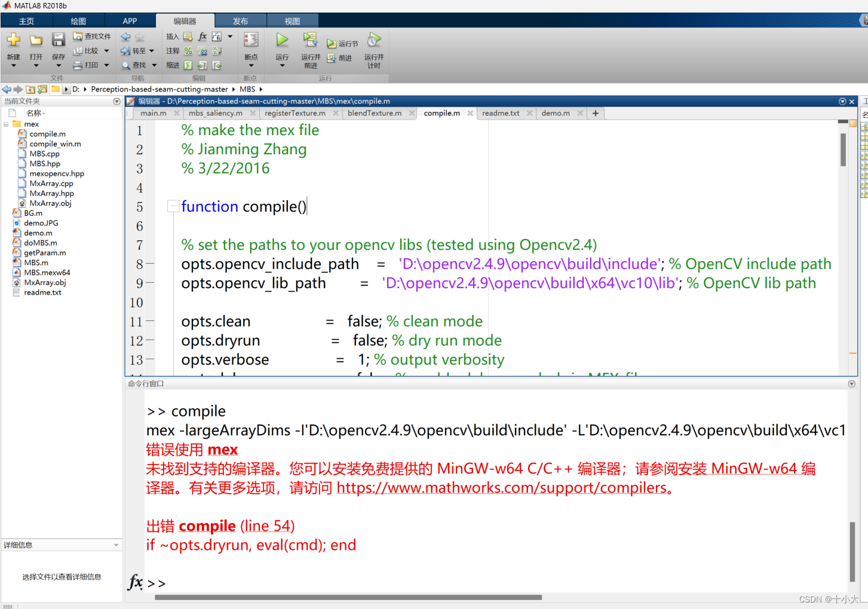This screenshot has height=609, width=868.
Task: Click the Advance (前进) button
Action: (x=339, y=58)
